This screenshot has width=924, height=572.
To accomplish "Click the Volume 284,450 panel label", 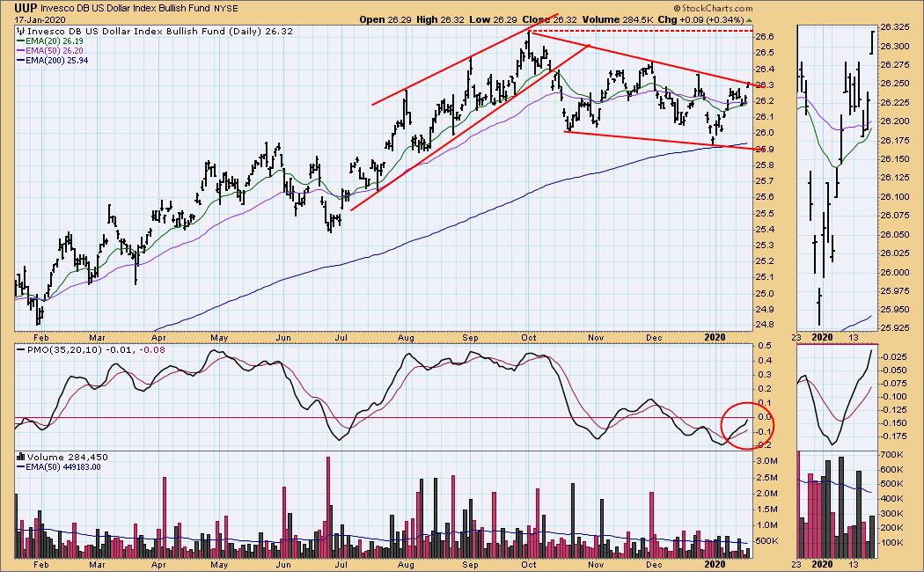I will (x=67, y=457).
